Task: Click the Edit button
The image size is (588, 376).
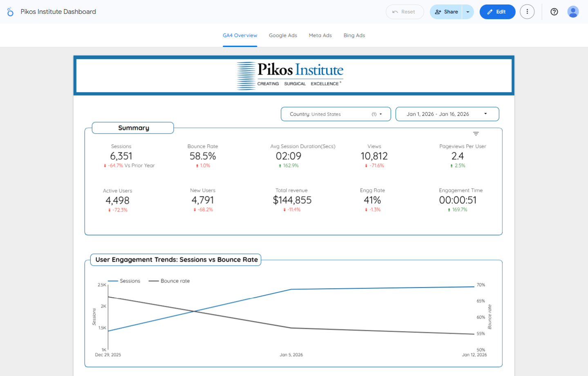Action: point(497,12)
